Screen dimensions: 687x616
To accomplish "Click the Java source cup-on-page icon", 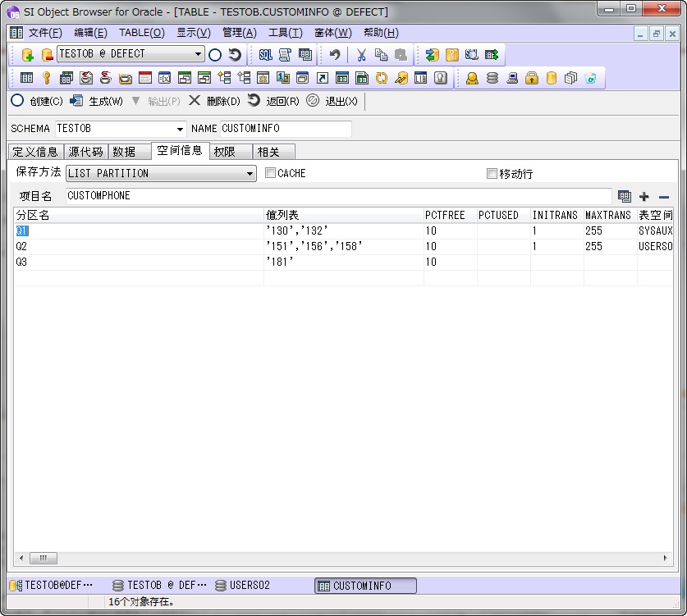I will tap(86, 78).
